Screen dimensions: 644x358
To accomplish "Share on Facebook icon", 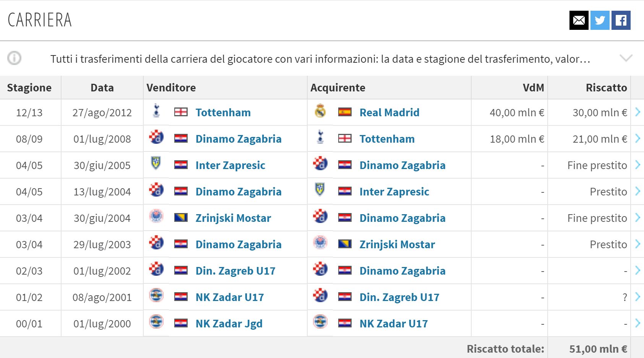I will point(621,20).
